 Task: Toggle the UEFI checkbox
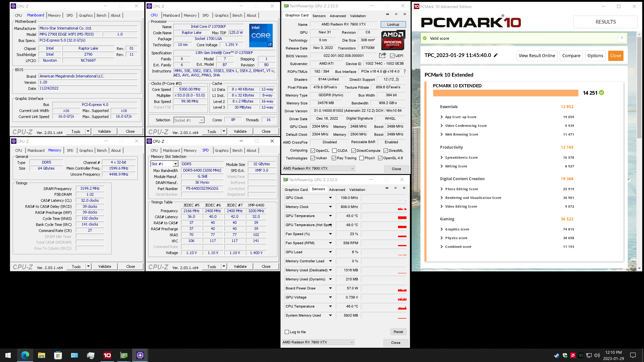[x=392, y=56]
